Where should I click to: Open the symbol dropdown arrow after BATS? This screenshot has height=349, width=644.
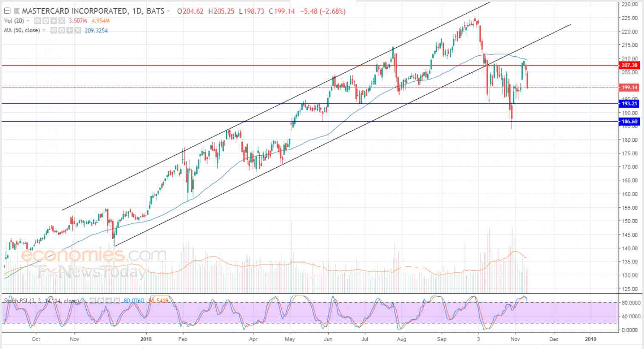pos(169,11)
